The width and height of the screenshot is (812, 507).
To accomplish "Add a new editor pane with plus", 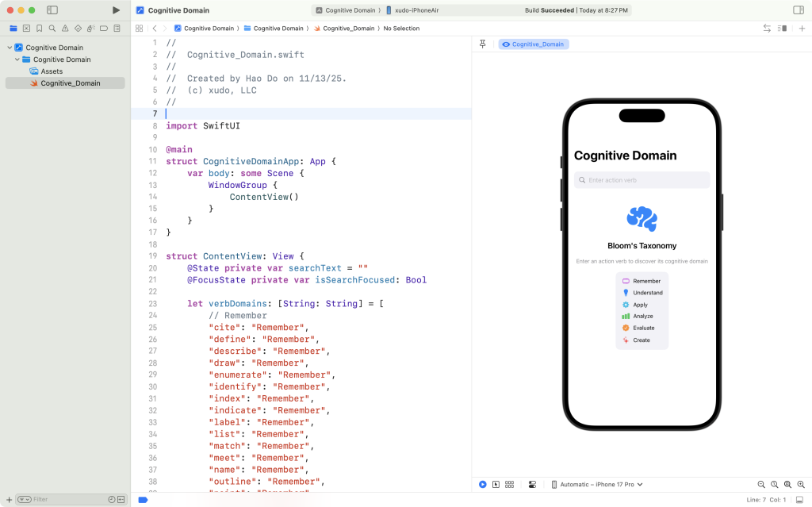I will pyautogui.click(x=802, y=28).
